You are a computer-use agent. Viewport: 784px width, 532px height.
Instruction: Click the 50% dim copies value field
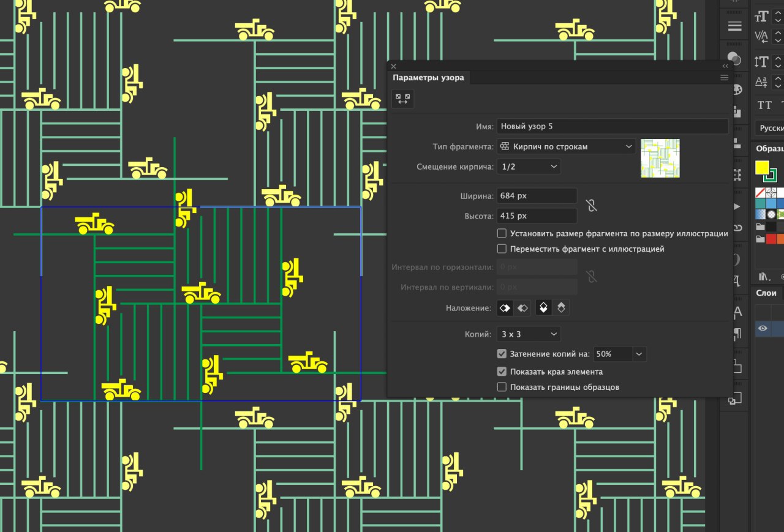tap(613, 354)
